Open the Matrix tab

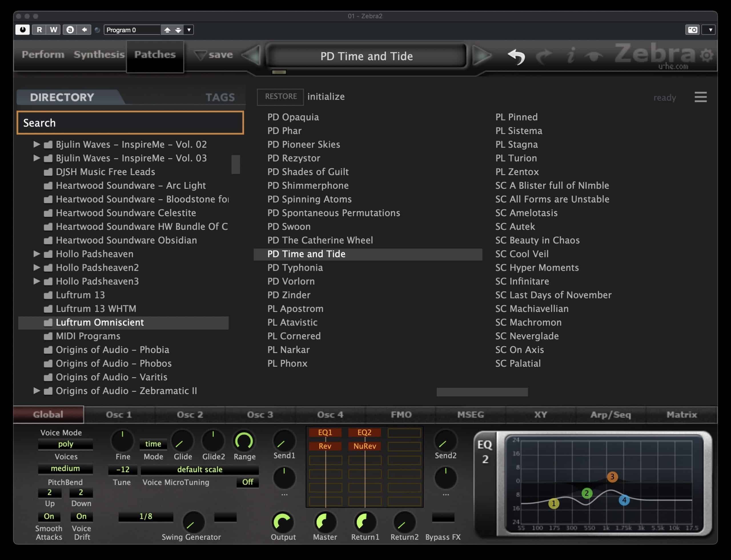click(682, 415)
